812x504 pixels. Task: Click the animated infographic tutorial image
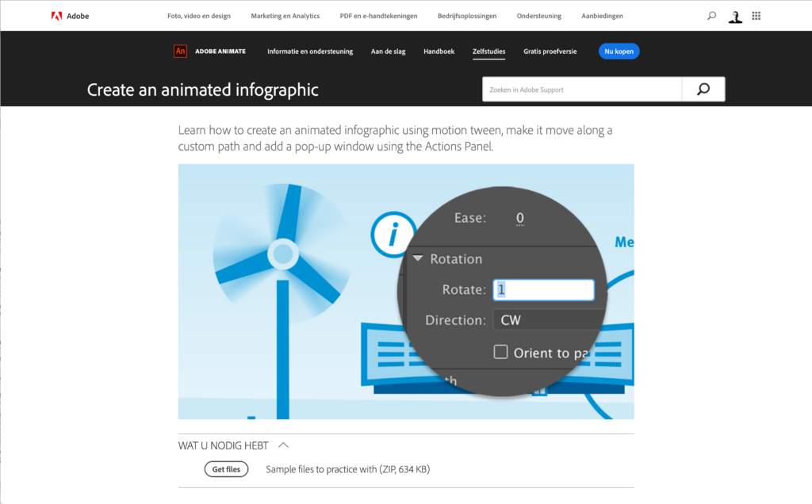406,292
